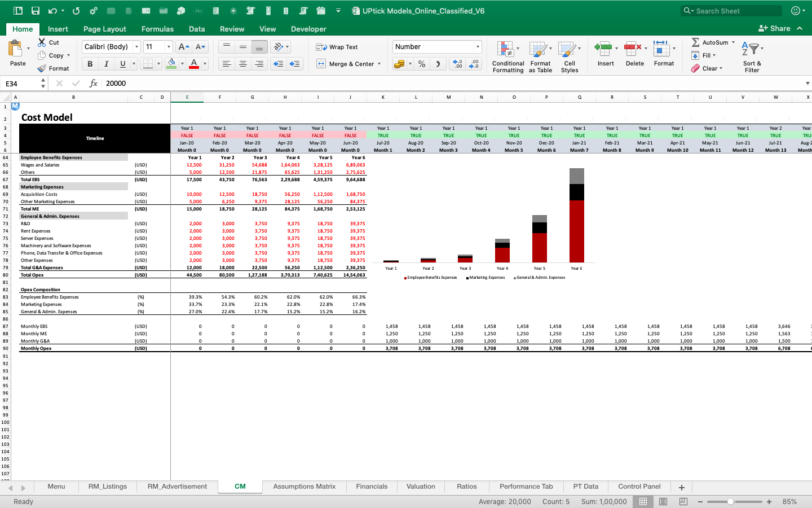Click the accounting currency coins icon

399,64
